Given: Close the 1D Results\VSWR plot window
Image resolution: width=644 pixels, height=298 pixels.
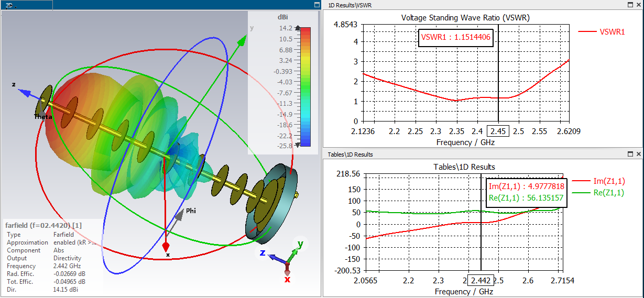Looking at the screenshot, I should (638, 5).
